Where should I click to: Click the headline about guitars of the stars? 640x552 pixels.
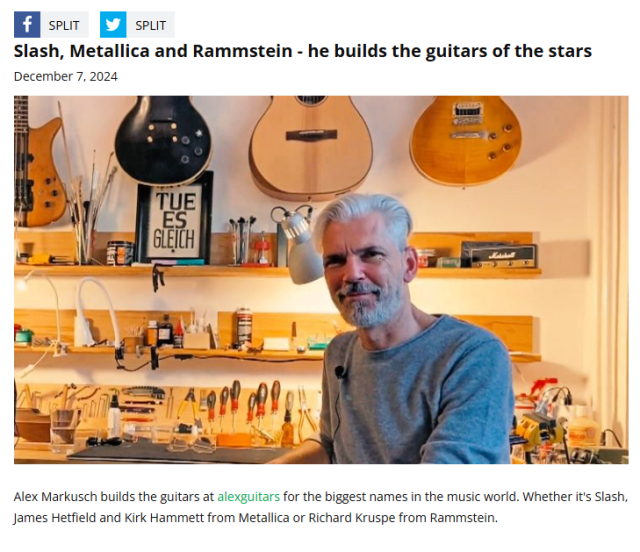point(303,51)
